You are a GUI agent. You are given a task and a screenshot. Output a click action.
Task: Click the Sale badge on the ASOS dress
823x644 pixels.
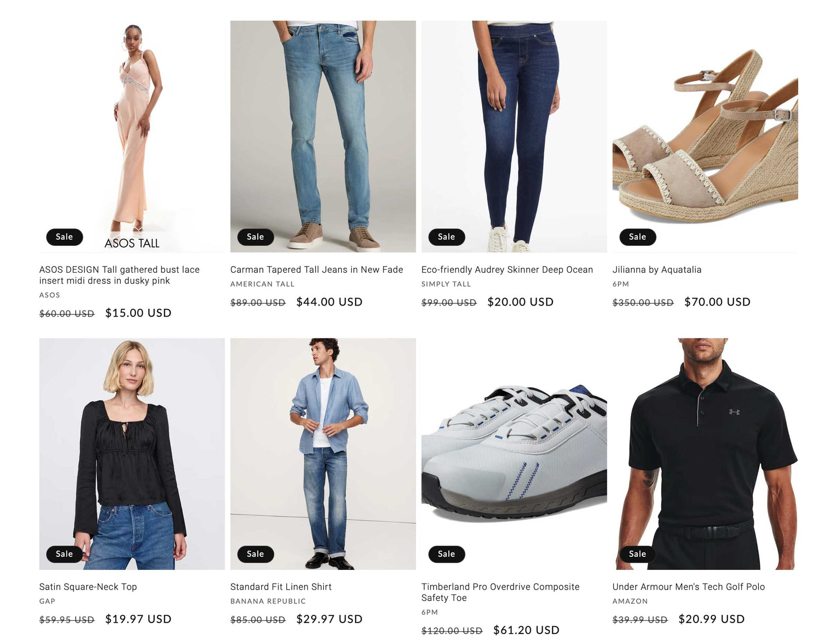(64, 237)
